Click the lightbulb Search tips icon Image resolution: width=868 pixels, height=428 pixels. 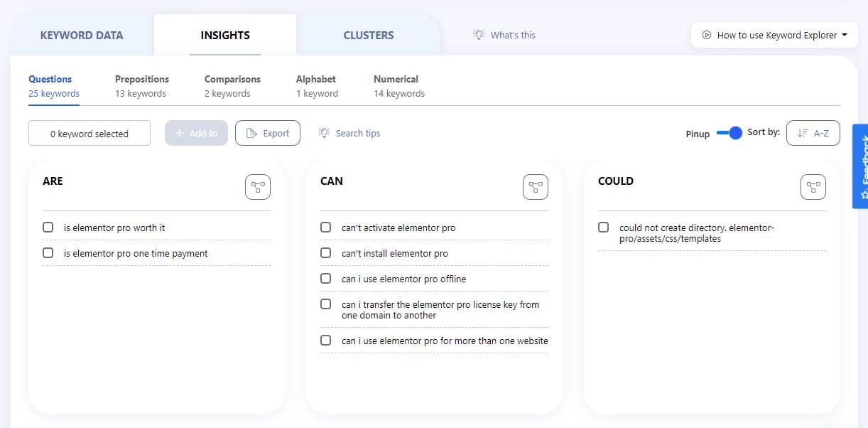pos(325,133)
